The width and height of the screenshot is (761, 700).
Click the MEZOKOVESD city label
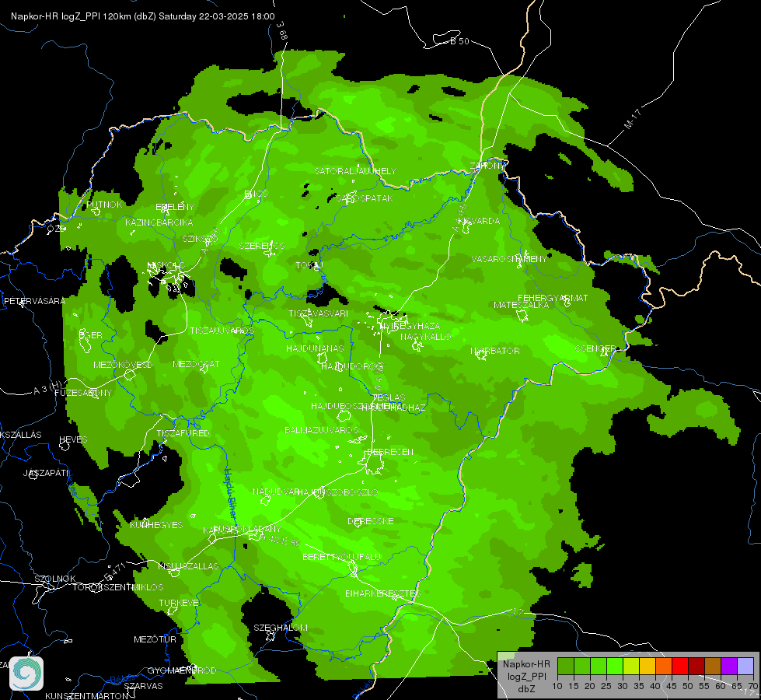coord(124,364)
